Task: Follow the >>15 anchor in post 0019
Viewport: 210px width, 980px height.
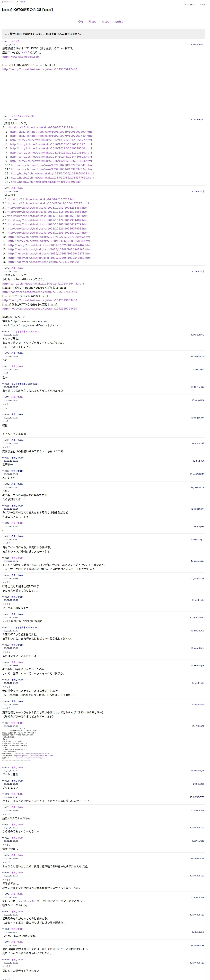Action: point(6,582)
